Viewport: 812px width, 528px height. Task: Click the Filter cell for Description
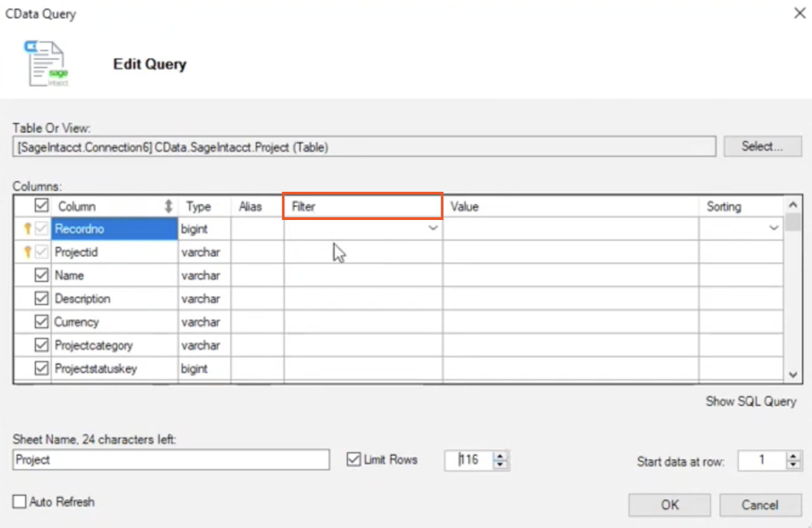click(363, 299)
